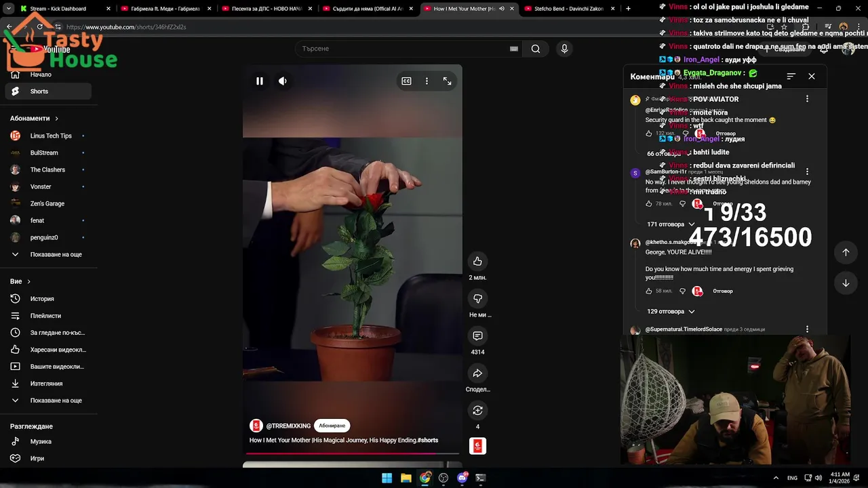Select Shorts in the sidebar
Screen dimensions: 868x488
(x=47, y=91)
